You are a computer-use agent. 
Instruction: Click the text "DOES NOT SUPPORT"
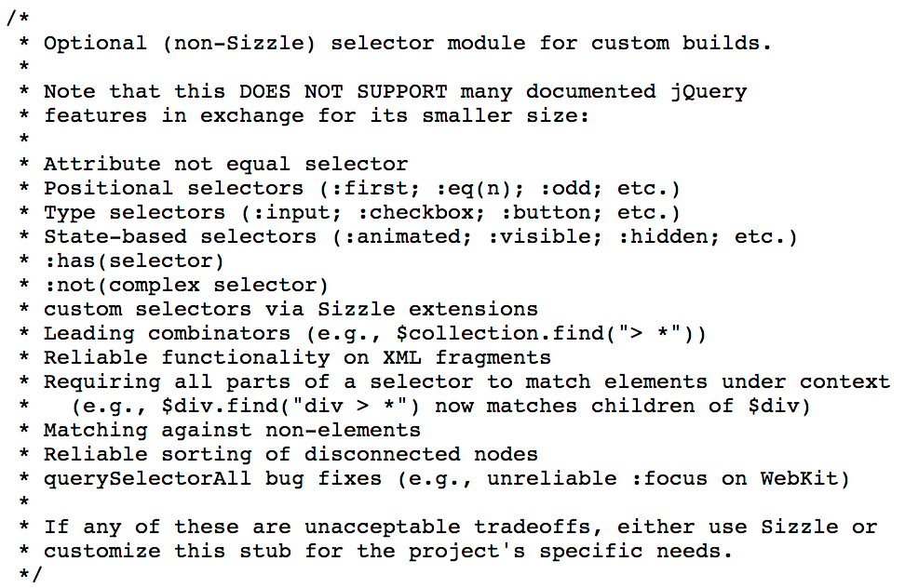coord(343,91)
